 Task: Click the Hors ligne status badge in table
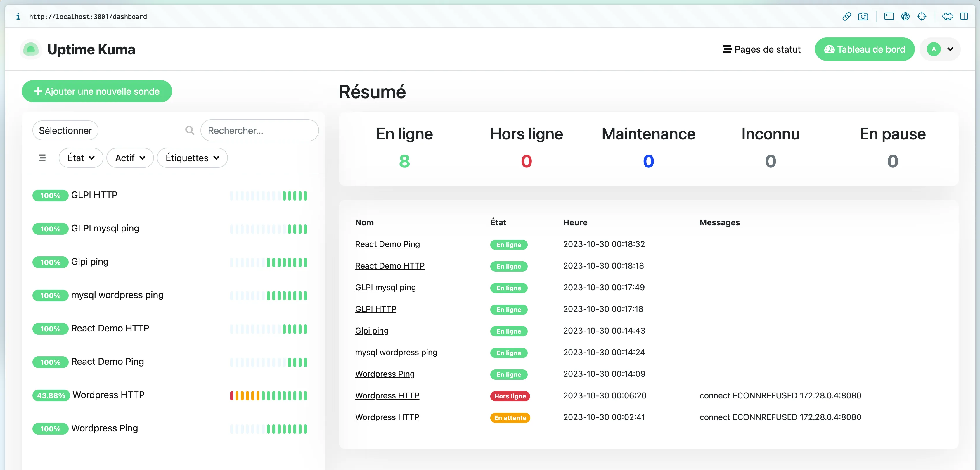click(x=510, y=396)
